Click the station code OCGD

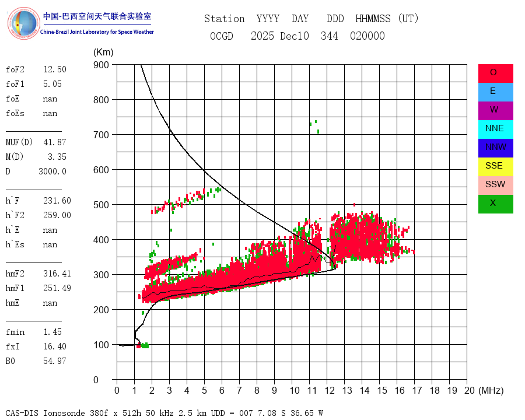222,36
